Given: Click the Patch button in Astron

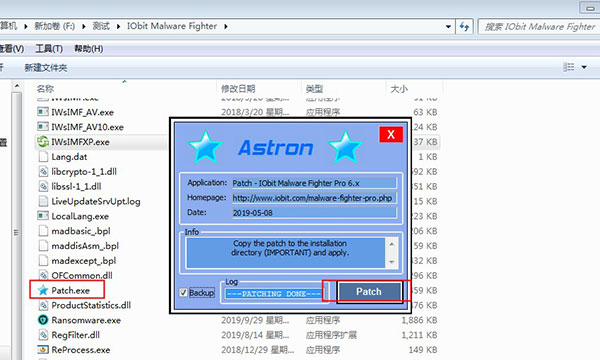Looking at the screenshot, I should coord(369,292).
